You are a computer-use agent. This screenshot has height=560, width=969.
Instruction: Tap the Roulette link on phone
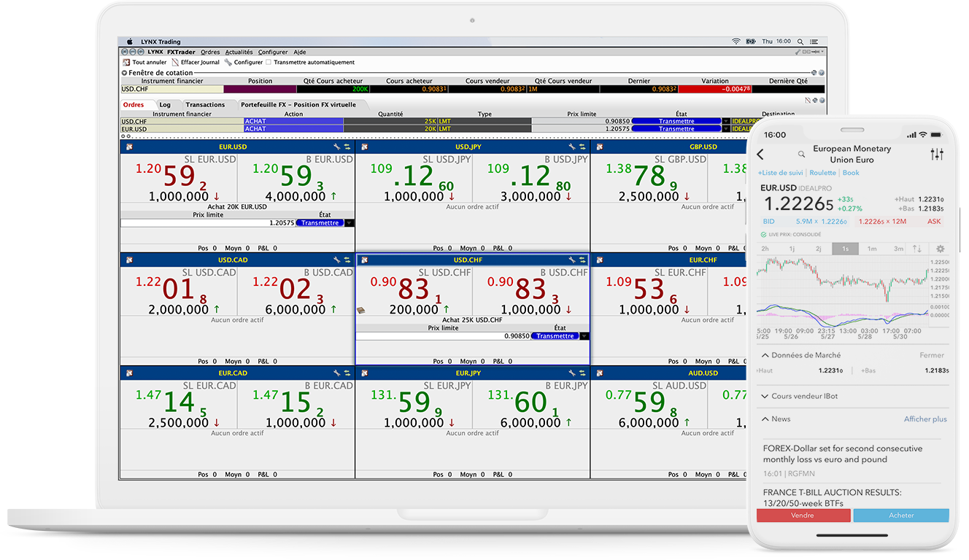[x=822, y=173]
